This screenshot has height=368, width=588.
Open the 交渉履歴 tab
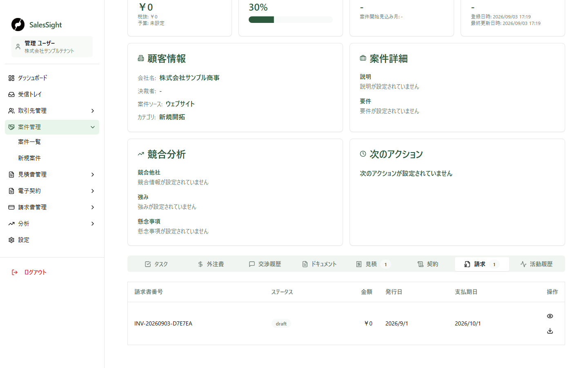(265, 264)
